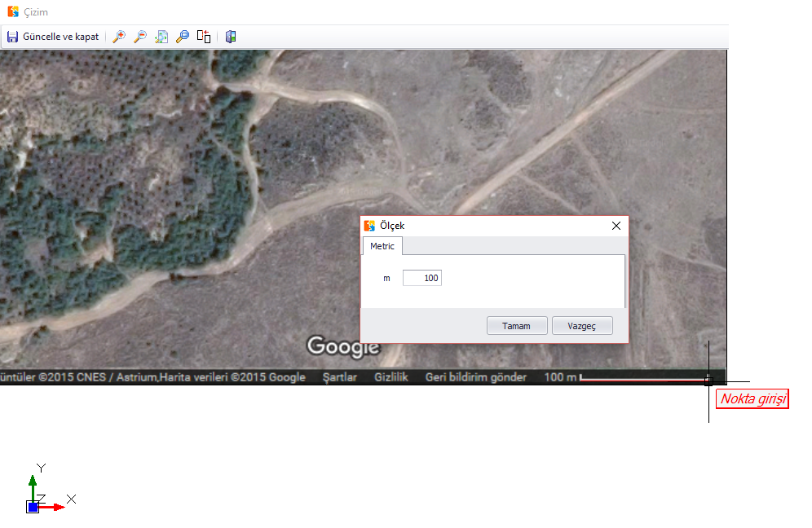The width and height of the screenshot is (812, 528).
Task: Open the Şartlar link on map
Action: 340,377
